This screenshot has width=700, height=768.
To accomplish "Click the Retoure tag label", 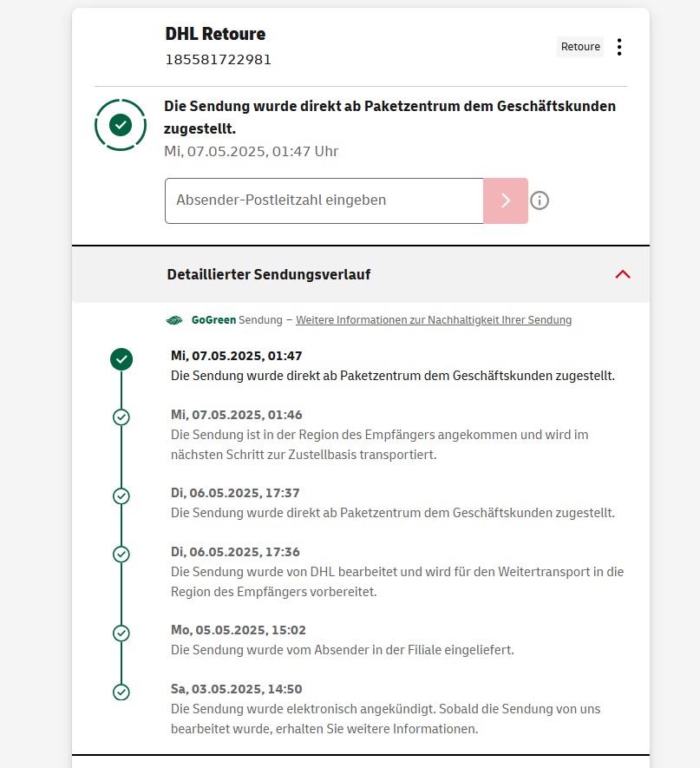I will [580, 47].
